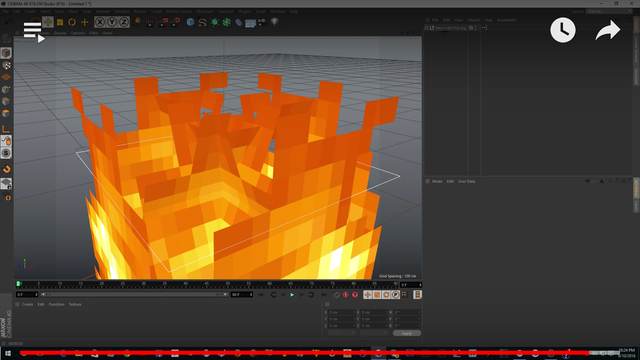Switch to Polygons mode
Viewport: 640px width, 360px height.
(6, 113)
